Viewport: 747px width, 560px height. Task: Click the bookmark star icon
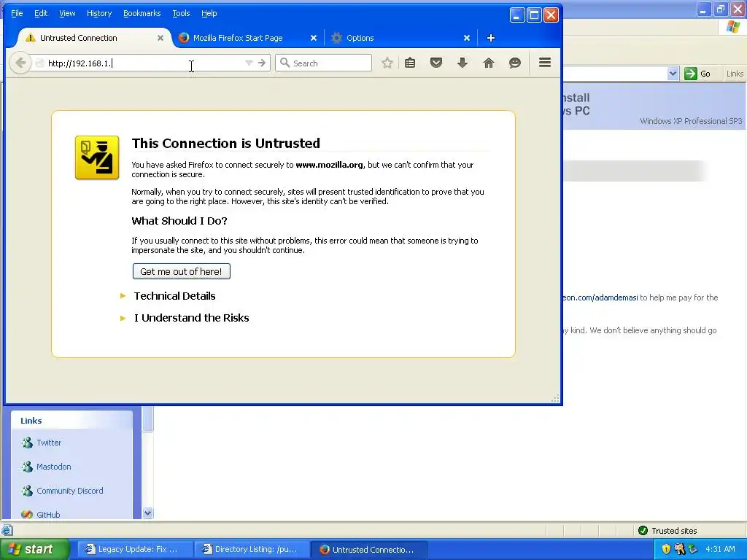click(x=387, y=63)
